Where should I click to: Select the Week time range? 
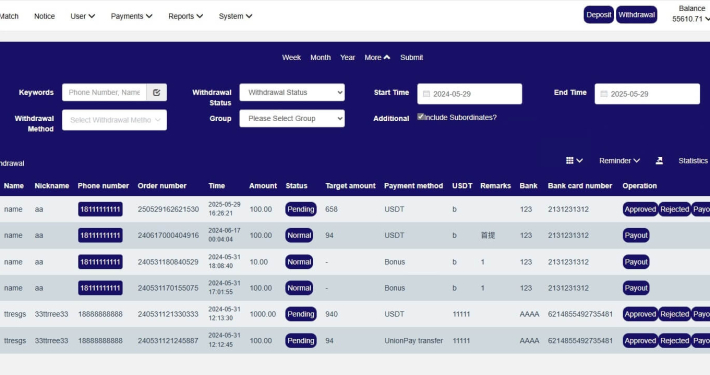tap(291, 58)
